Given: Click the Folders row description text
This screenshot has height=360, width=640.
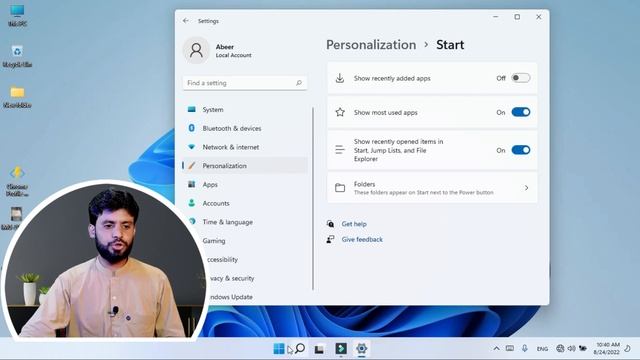Looking at the screenshot, I should click(x=424, y=193).
